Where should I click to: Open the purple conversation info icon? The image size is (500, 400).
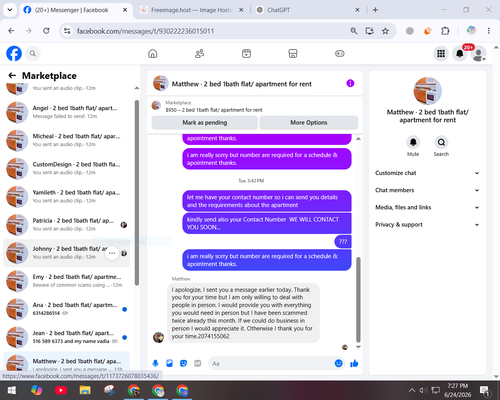click(x=350, y=83)
